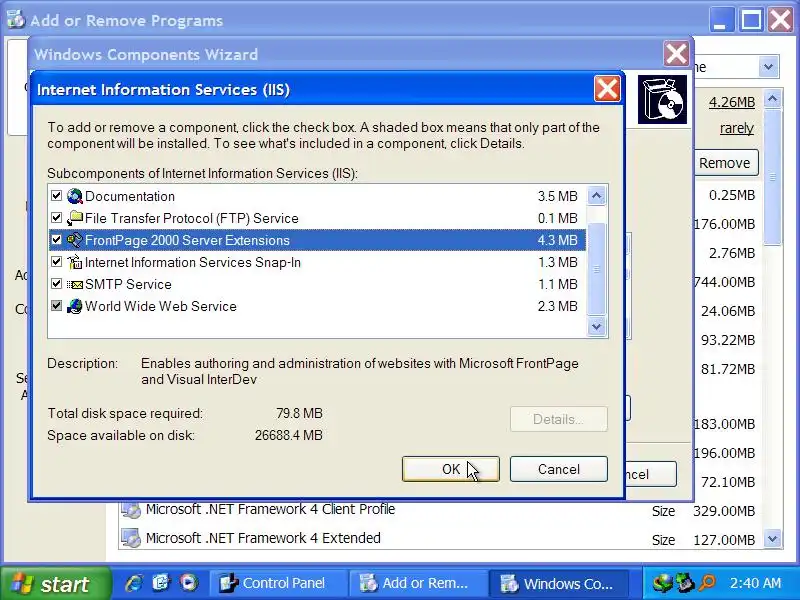Click the subcomponents list scroll down arrow
This screenshot has height=600, width=800.
tap(596, 326)
